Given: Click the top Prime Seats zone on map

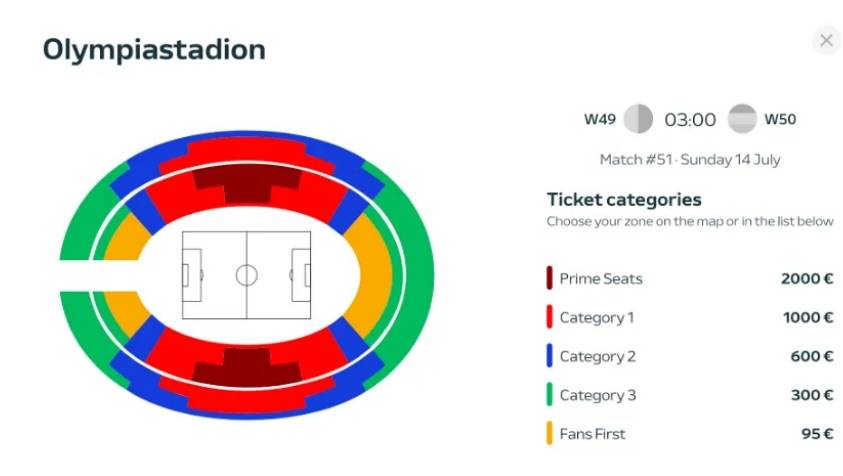Looking at the screenshot, I should 246,180.
